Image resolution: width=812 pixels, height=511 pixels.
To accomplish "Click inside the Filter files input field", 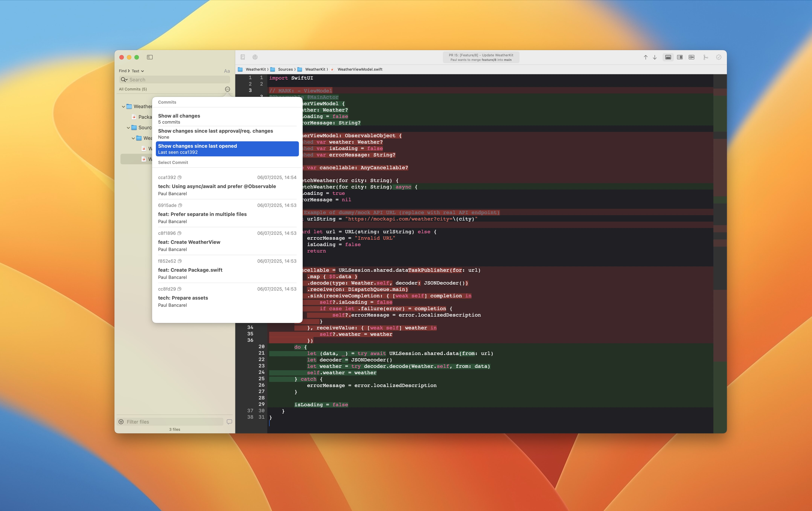I will coord(169,421).
